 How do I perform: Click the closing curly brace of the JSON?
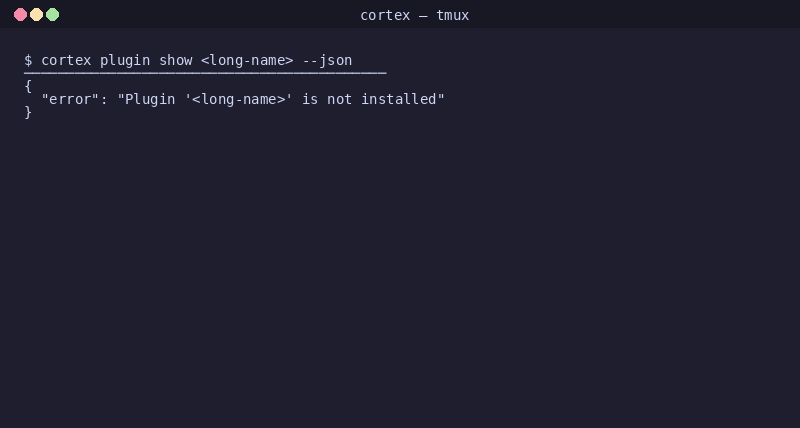coord(28,112)
